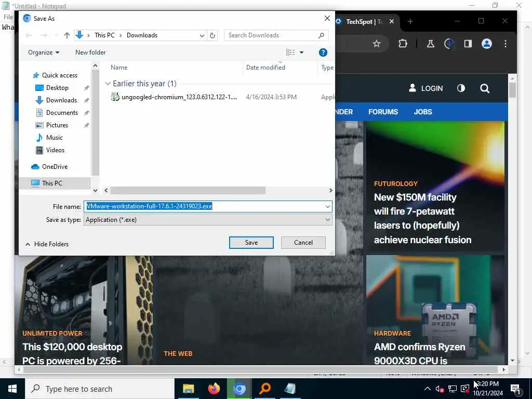Open the $150M fusion facility article

click(422, 219)
